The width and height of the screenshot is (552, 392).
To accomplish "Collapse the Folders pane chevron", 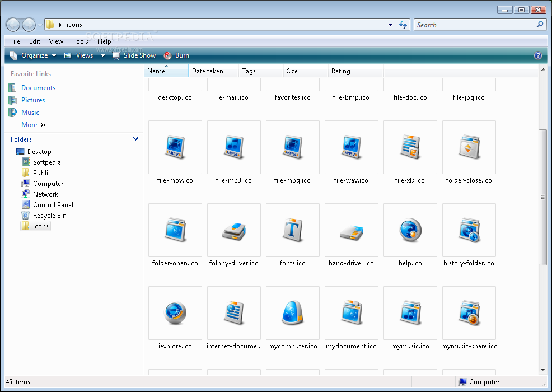I will click(135, 139).
